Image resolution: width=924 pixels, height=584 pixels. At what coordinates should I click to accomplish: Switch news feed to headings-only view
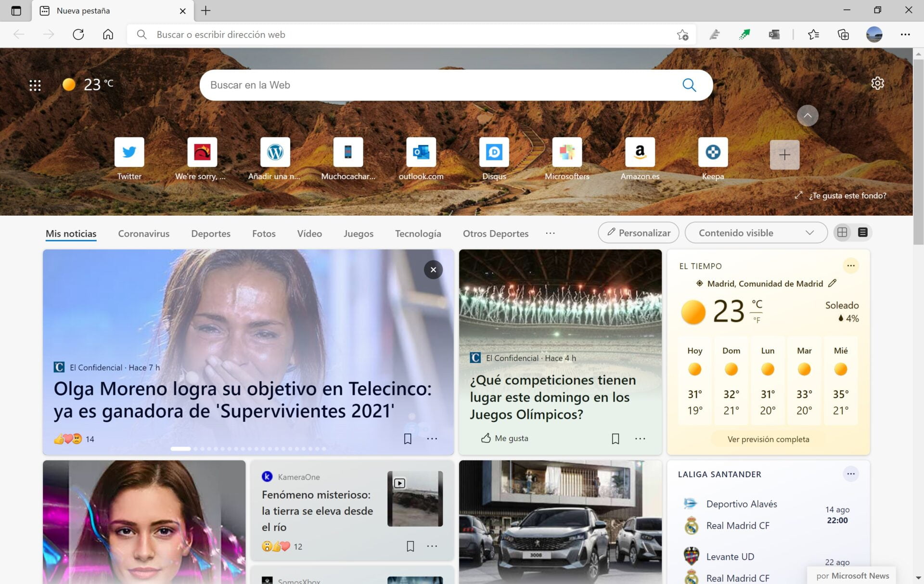click(863, 232)
